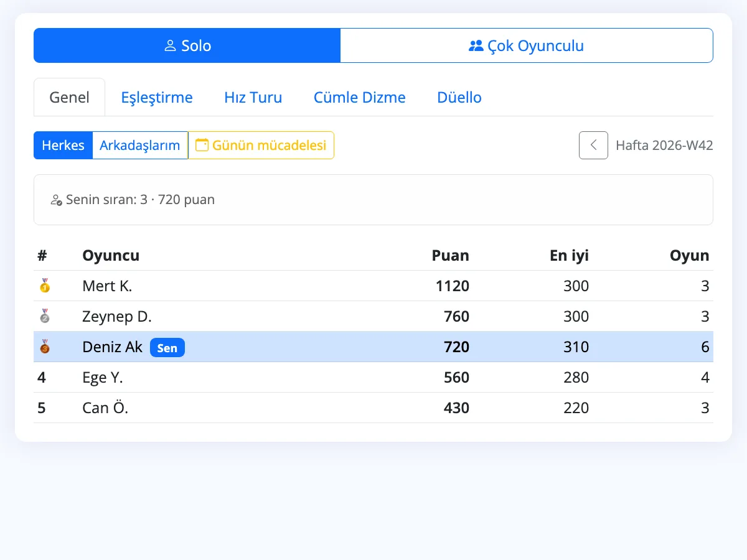
Task: Click the 760 score of Zeynep D.
Action: [x=457, y=316]
